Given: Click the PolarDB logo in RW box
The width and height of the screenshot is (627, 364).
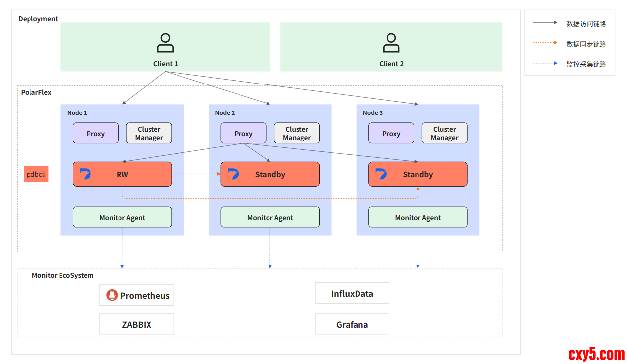Looking at the screenshot, I should [x=86, y=174].
